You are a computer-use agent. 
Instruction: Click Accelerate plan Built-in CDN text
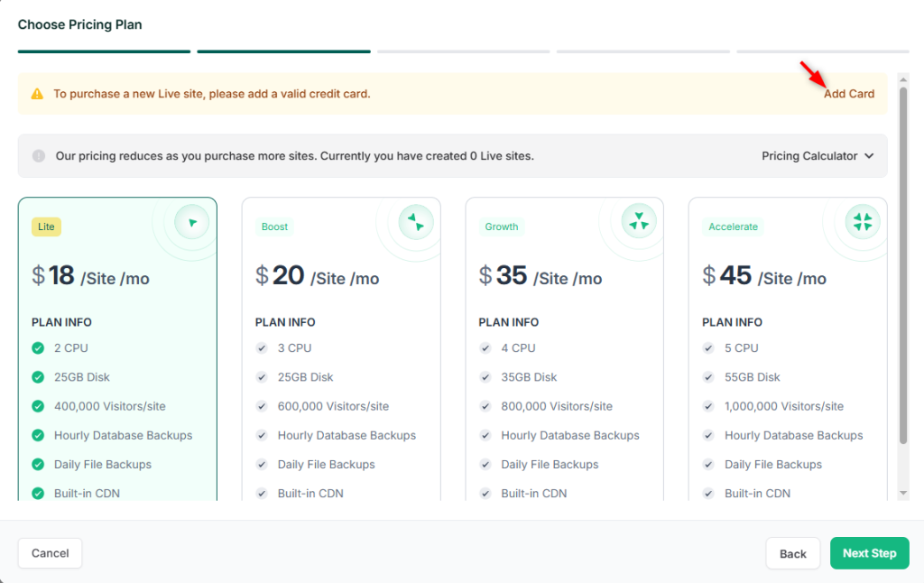tap(757, 494)
